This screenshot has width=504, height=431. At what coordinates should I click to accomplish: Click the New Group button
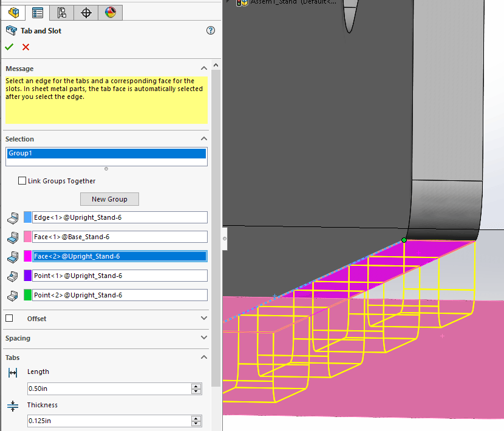coord(109,199)
